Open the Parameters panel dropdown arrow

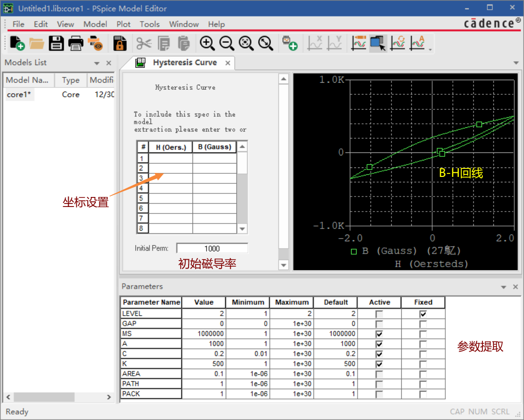click(x=503, y=287)
